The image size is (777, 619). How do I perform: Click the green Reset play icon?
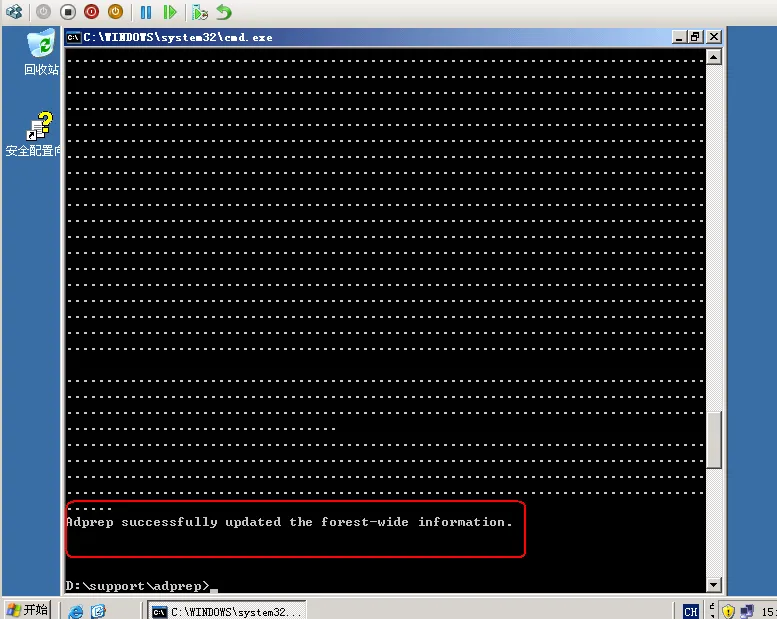pos(170,12)
